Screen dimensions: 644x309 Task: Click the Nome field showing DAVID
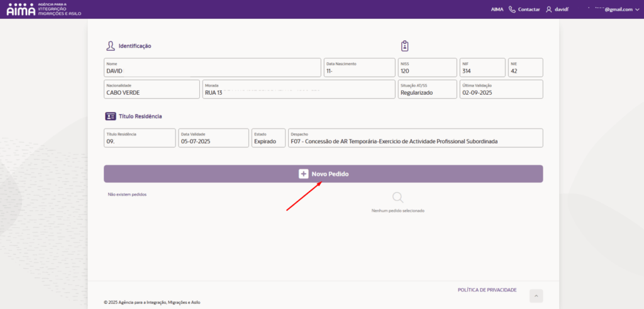(x=212, y=68)
